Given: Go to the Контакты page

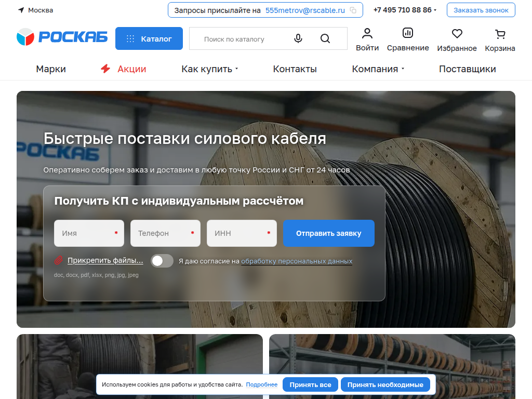Looking at the screenshot, I should click(295, 69).
